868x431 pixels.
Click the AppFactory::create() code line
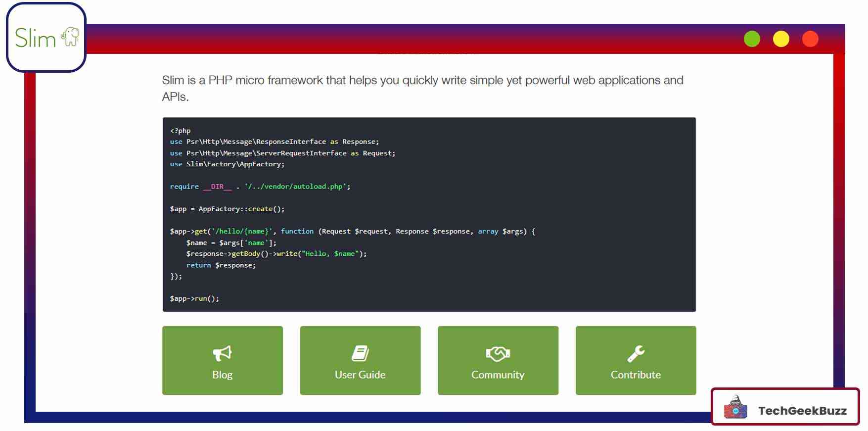point(227,209)
